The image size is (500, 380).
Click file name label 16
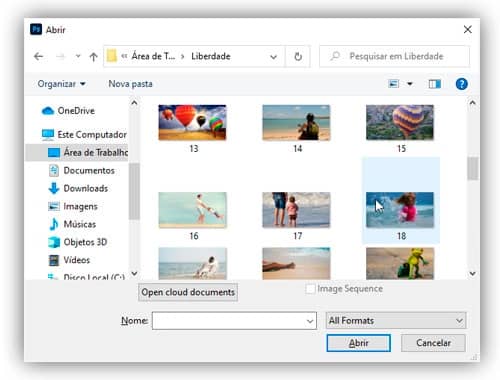click(194, 236)
